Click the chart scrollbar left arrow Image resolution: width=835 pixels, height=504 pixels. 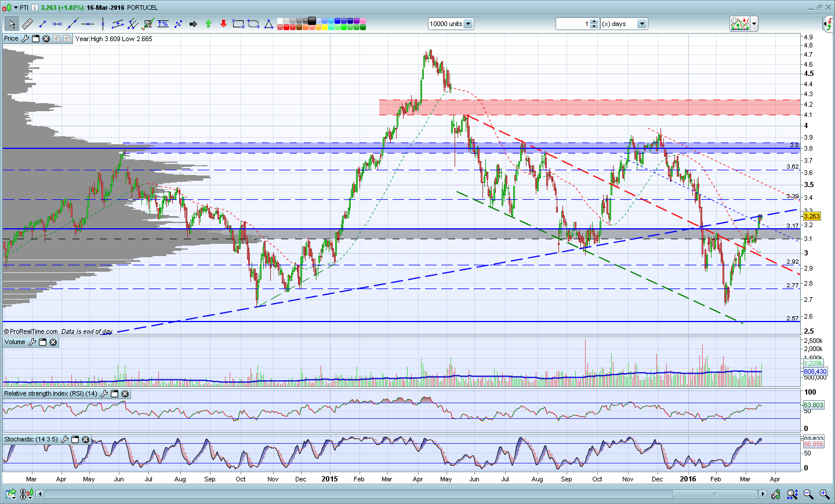click(40, 494)
